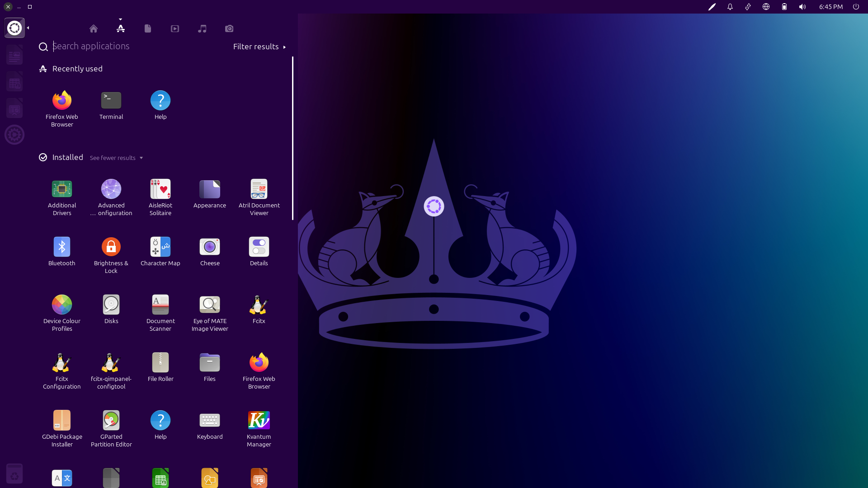The height and width of the screenshot is (488, 868).
Task: Switch to the Music lens tab
Action: pos(202,28)
